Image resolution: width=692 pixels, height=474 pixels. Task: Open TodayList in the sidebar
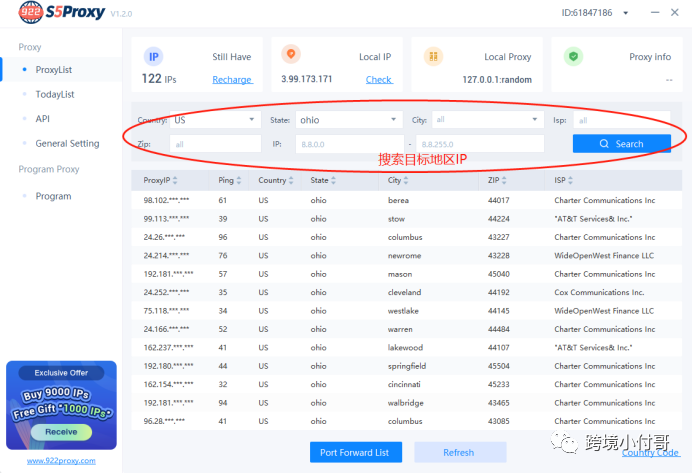pyautogui.click(x=55, y=94)
